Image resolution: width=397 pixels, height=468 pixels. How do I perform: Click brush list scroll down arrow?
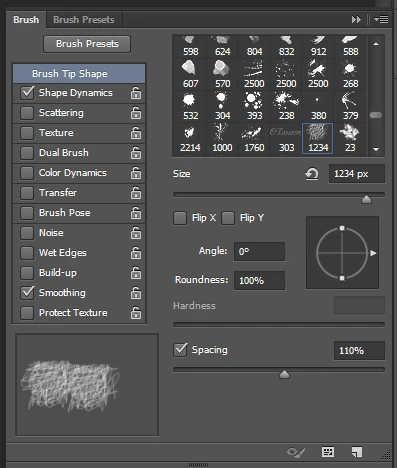pyautogui.click(x=376, y=149)
